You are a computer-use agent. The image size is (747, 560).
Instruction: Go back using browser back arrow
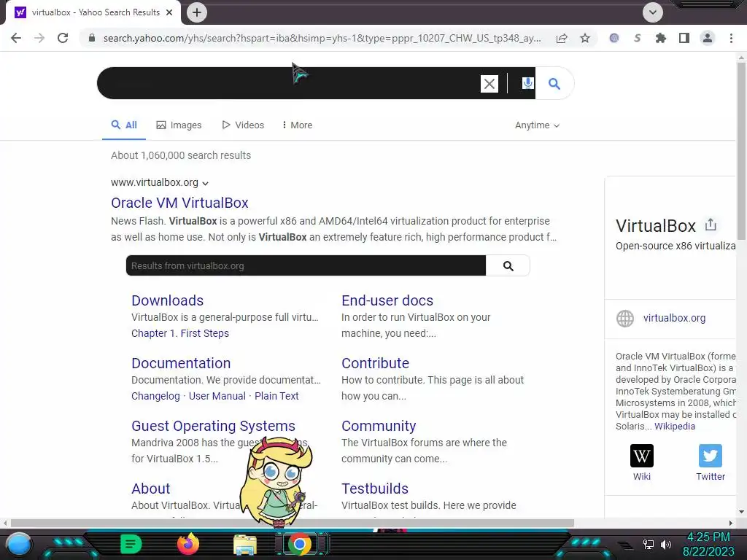pos(16,38)
